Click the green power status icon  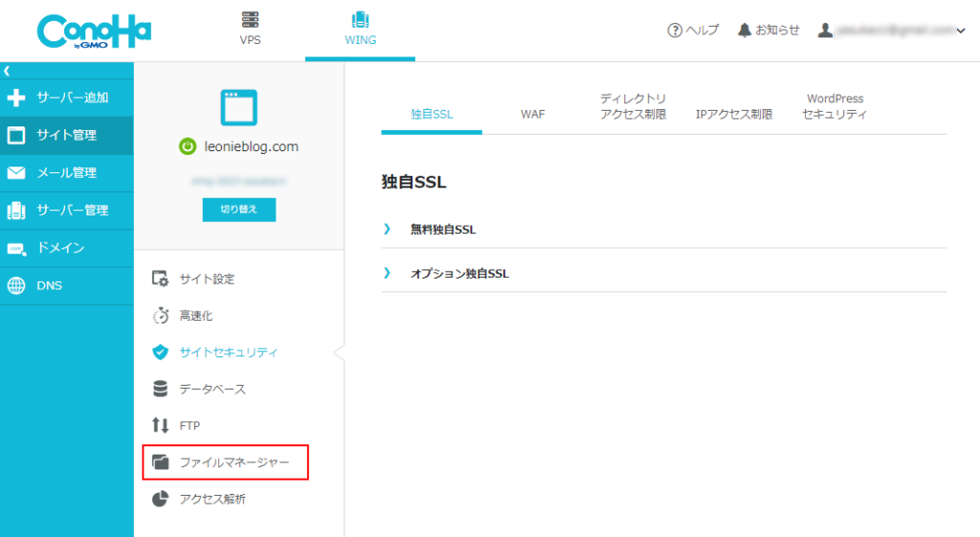[188, 146]
